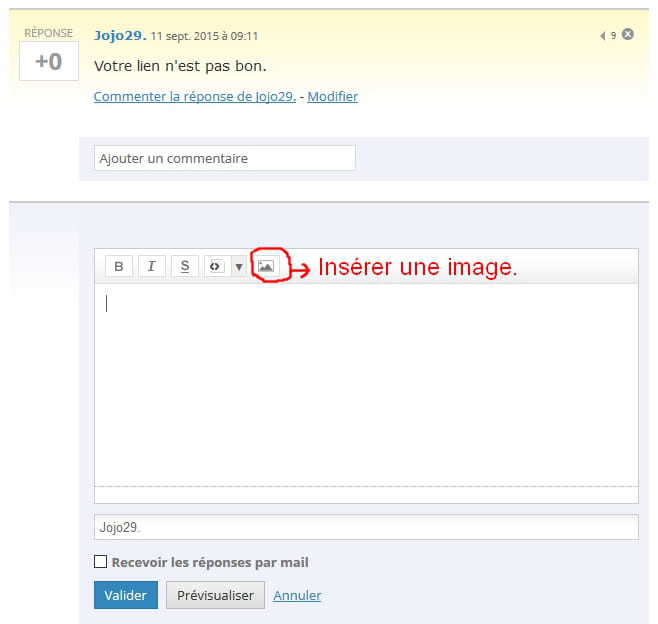Screen dimensions: 658x624
Task: Click the RÉPONSE label
Action: point(48,33)
